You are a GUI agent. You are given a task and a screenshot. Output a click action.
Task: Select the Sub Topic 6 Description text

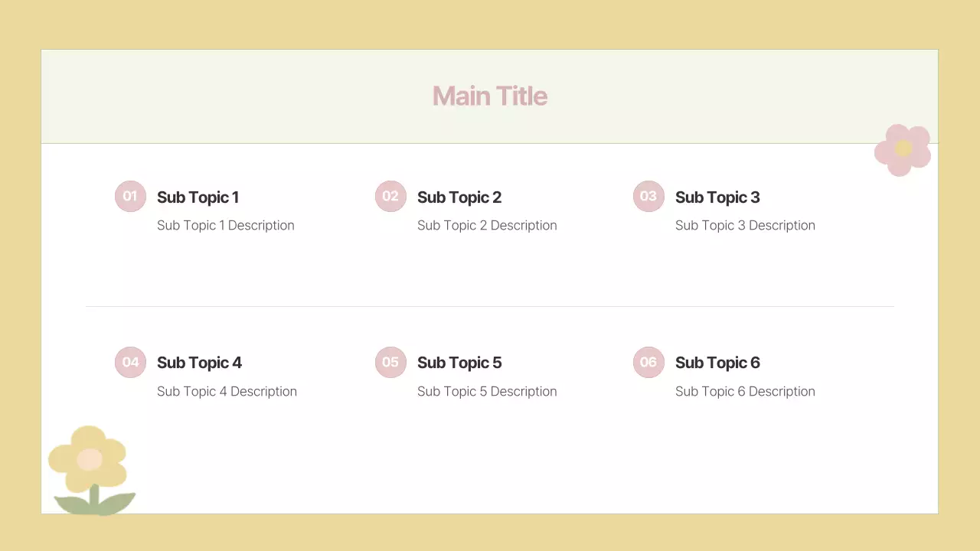pos(745,391)
